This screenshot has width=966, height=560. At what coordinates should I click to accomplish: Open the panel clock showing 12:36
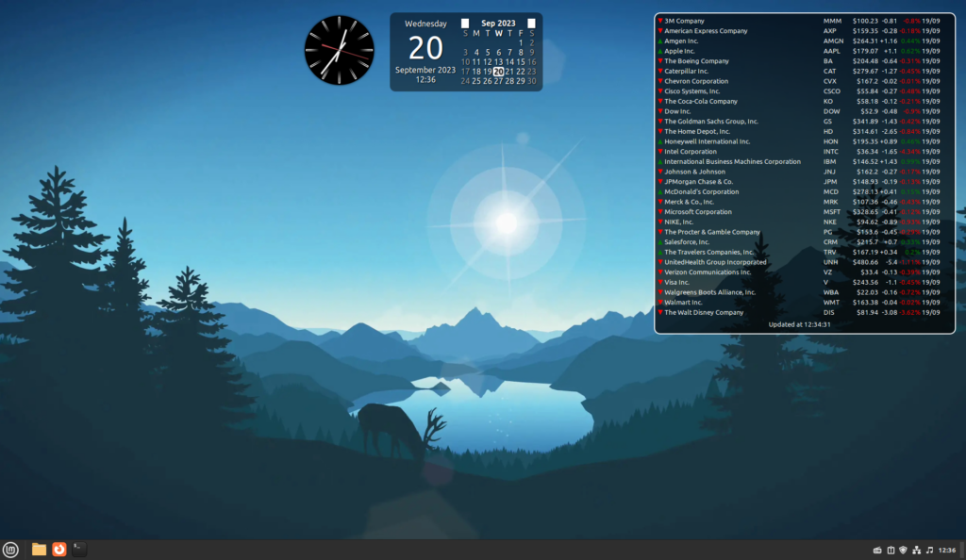tap(947, 551)
